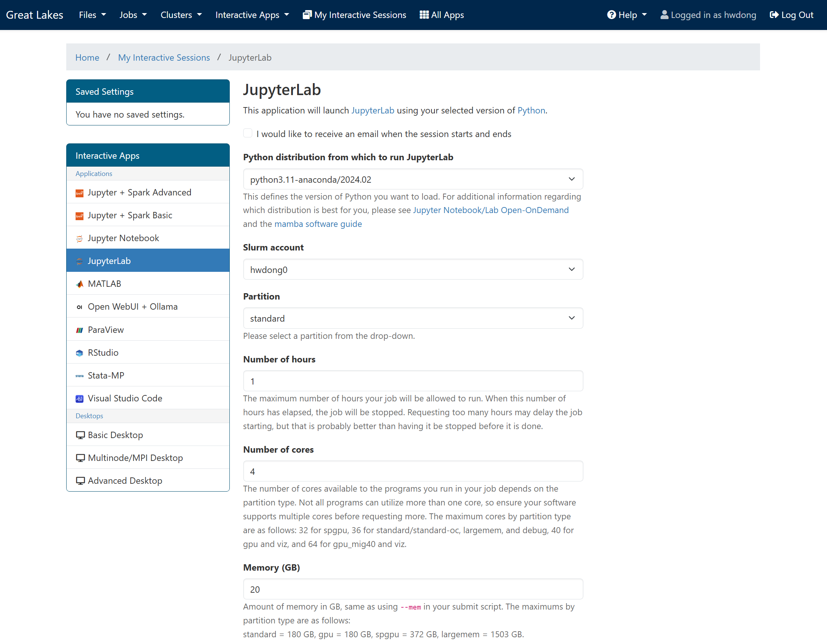Expand the Slurm account dropdown

(x=413, y=269)
